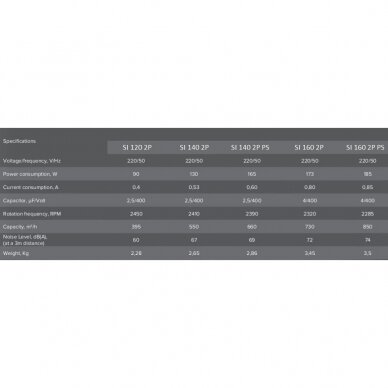Select the Voltage/frequency row label
The image size is (388, 388).
[x=32, y=161]
